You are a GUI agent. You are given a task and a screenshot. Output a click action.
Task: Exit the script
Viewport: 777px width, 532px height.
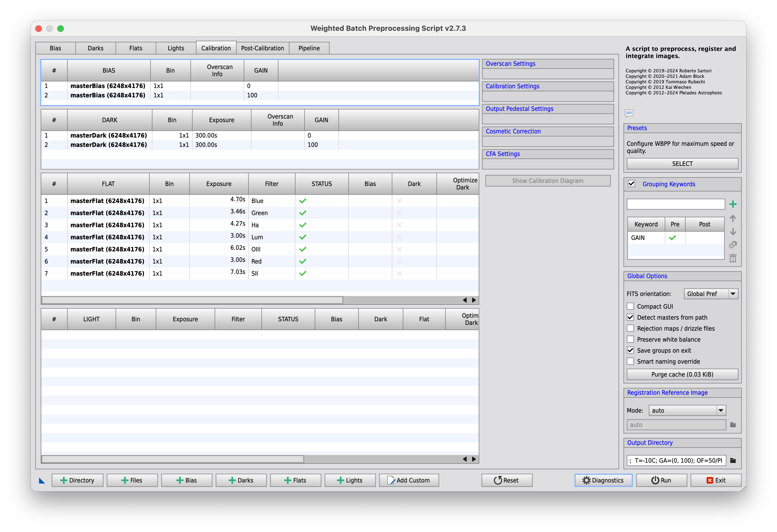(716, 480)
